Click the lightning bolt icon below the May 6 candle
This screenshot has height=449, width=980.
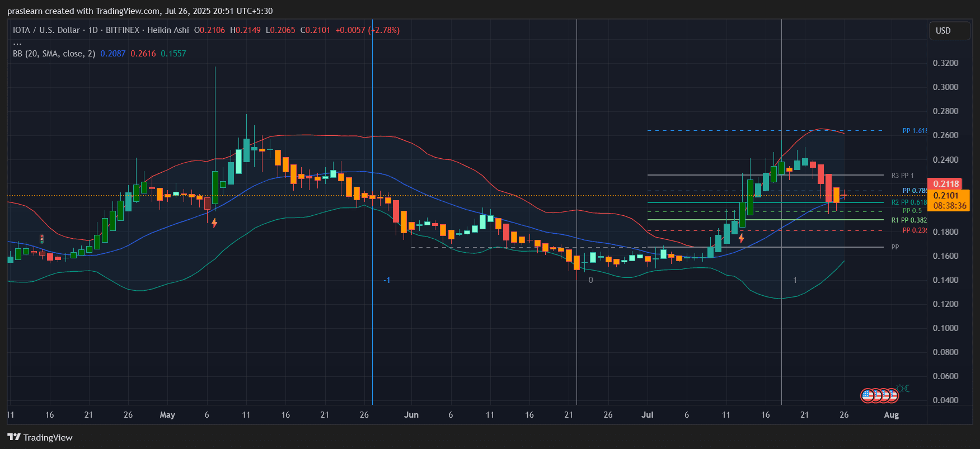214,223
